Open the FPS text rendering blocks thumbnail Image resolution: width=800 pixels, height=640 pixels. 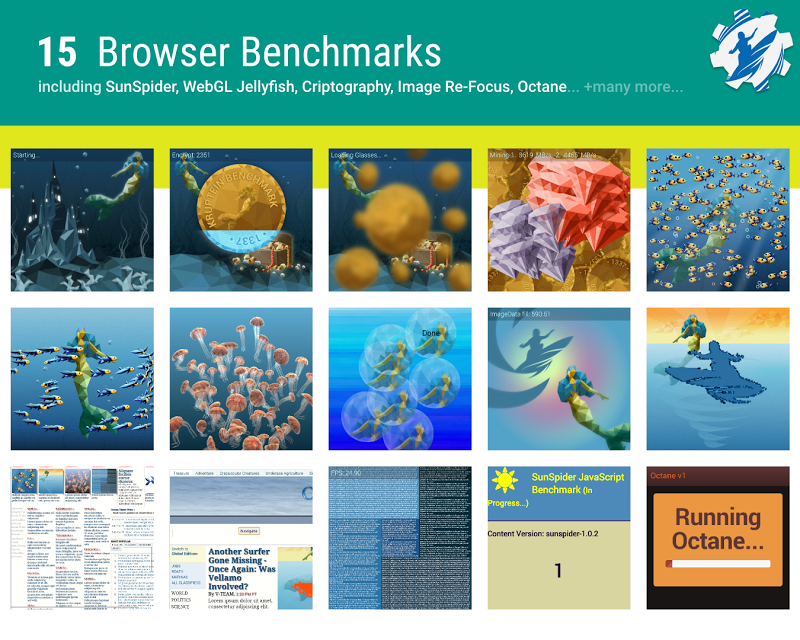[x=400, y=537]
